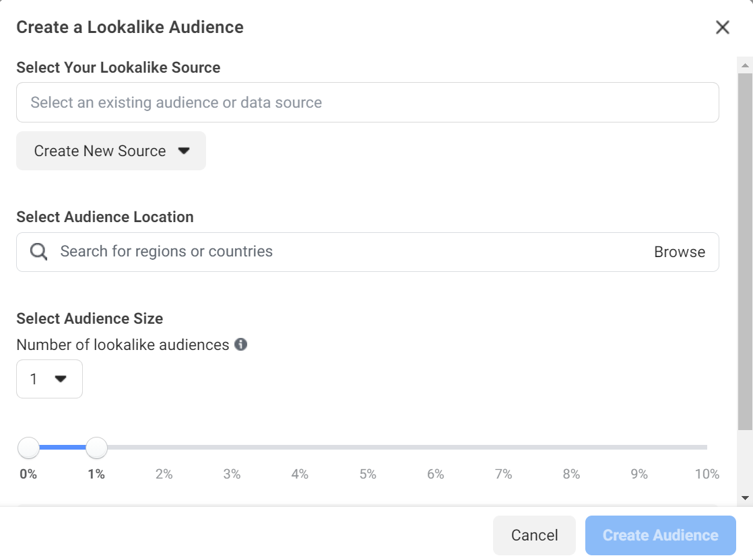This screenshot has width=753, height=560.
Task: Expand the number of lookalike audiences dropdown
Action: point(49,379)
